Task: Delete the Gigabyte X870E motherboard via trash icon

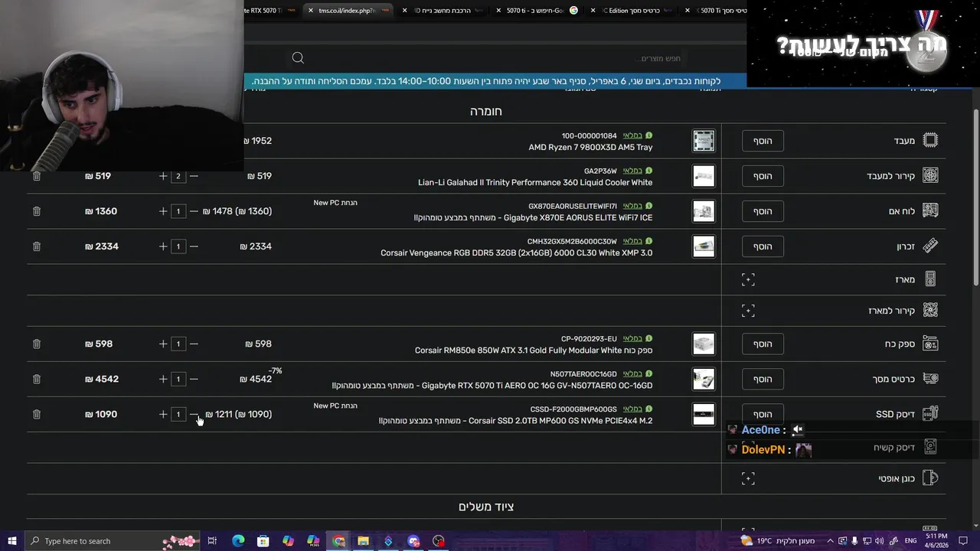Action: tap(36, 211)
